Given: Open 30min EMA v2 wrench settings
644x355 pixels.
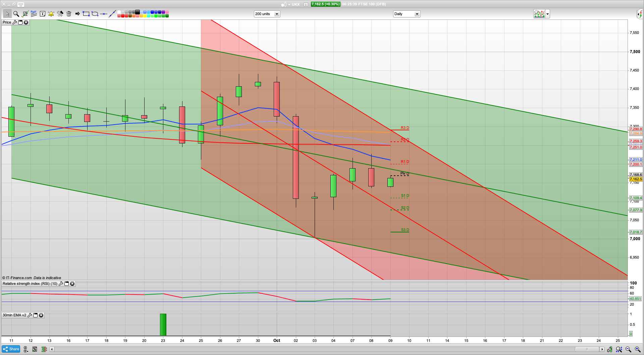Looking at the screenshot, I should click(x=30, y=315).
